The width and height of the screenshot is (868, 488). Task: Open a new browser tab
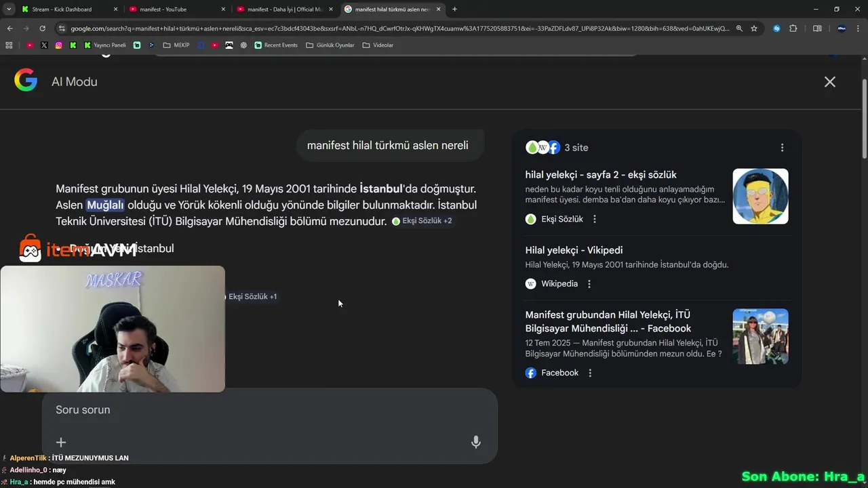[x=454, y=9]
